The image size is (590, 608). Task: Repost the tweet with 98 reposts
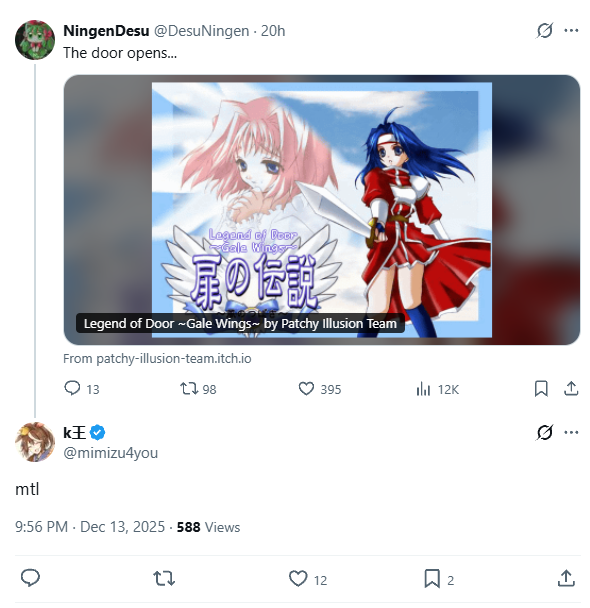point(198,389)
